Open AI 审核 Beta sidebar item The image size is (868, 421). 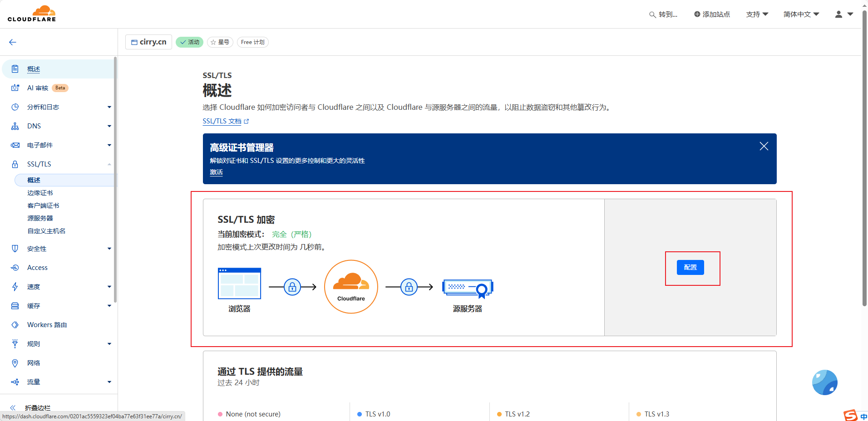tap(38, 88)
